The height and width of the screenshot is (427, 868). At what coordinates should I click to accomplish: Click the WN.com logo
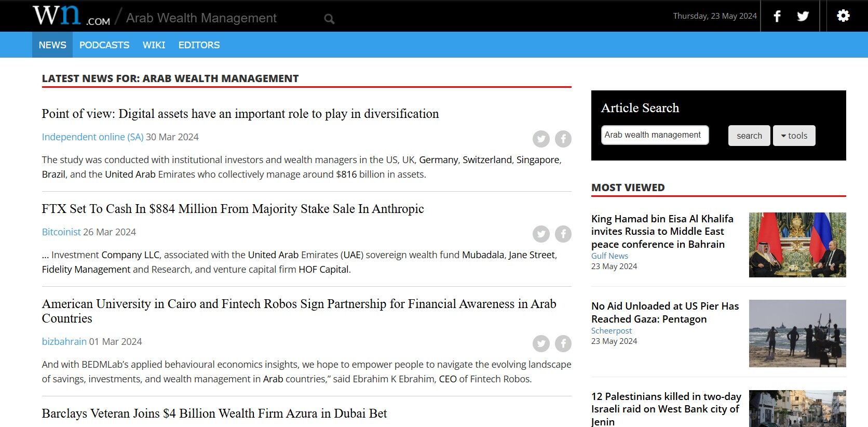coord(71,16)
